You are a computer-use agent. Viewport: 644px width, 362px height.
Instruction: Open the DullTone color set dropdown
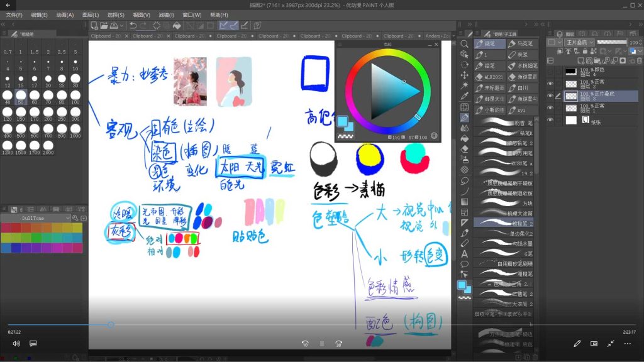[x=35, y=218]
